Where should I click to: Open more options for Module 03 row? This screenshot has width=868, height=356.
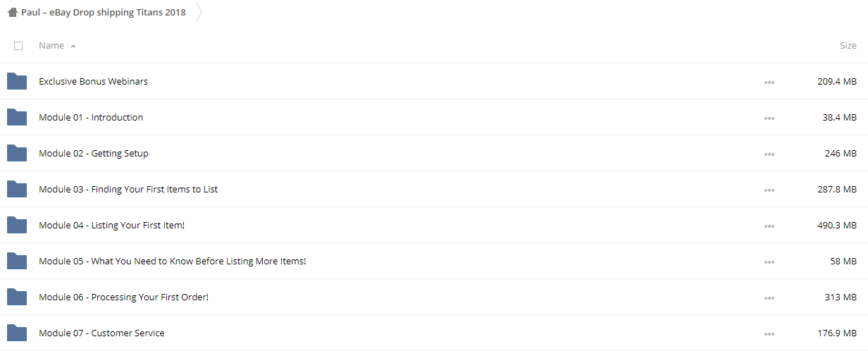point(769,190)
